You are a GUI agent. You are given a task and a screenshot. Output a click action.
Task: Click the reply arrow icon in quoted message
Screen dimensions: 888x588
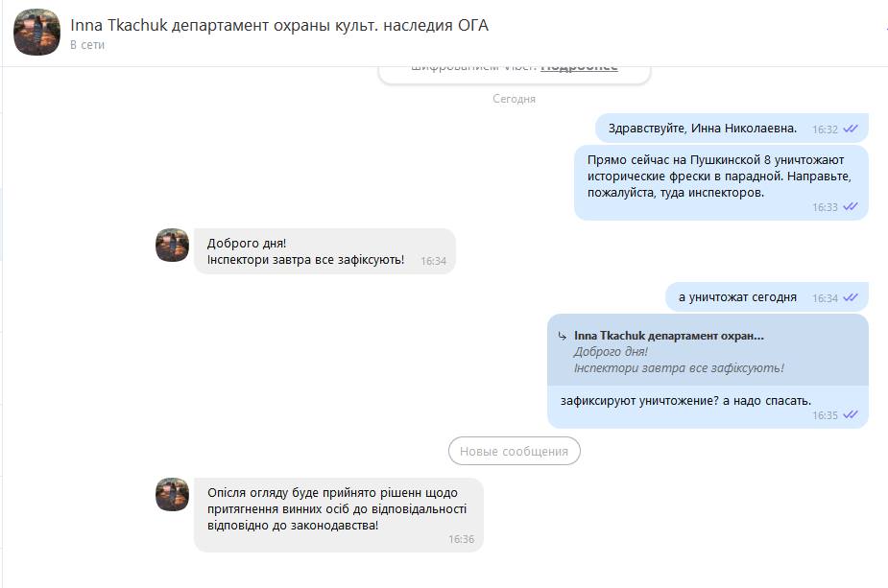562,336
